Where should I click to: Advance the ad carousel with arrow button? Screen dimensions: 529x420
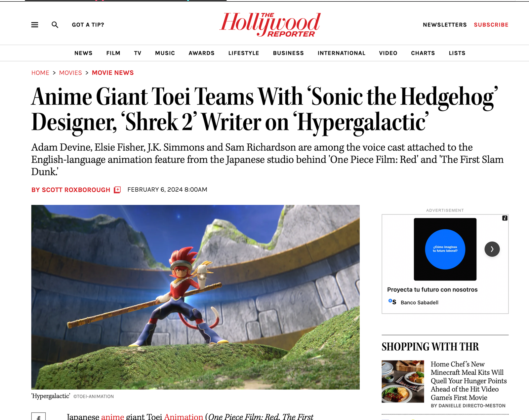click(492, 249)
